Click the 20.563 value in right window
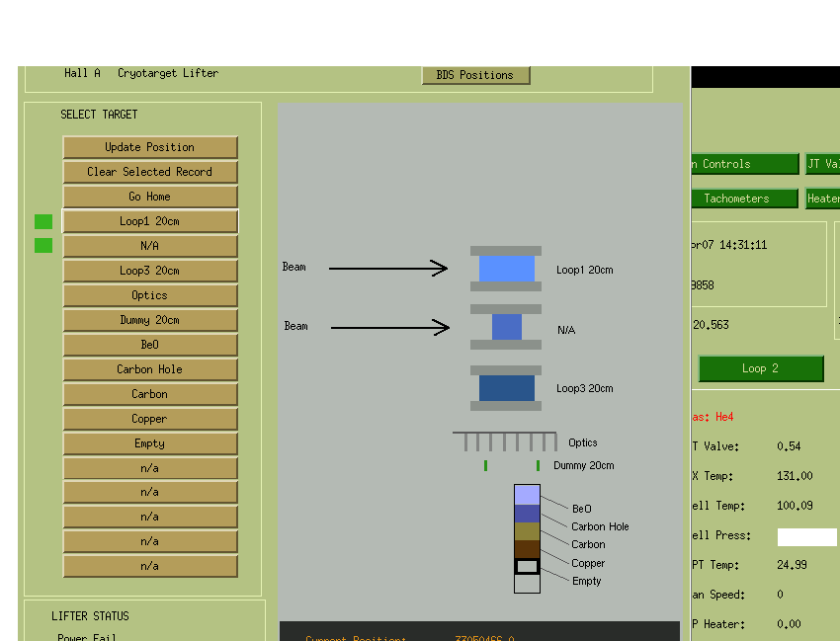This screenshot has width=840, height=641. pyautogui.click(x=711, y=325)
